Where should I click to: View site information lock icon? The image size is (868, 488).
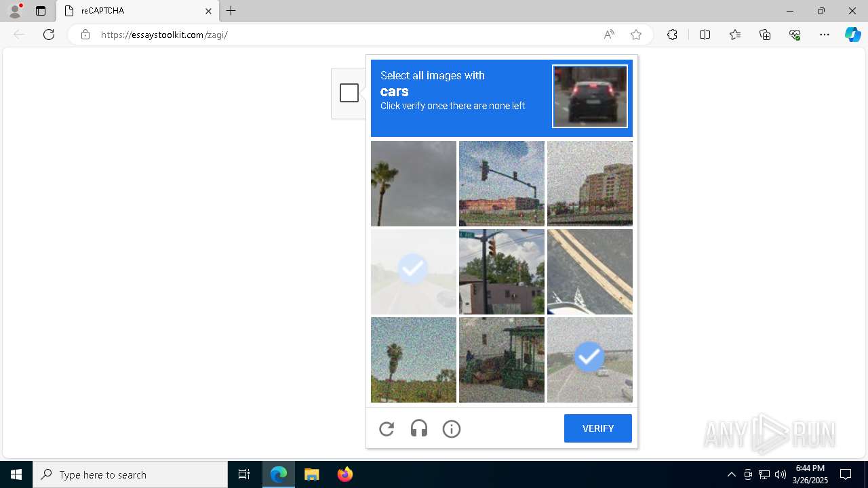(x=85, y=35)
